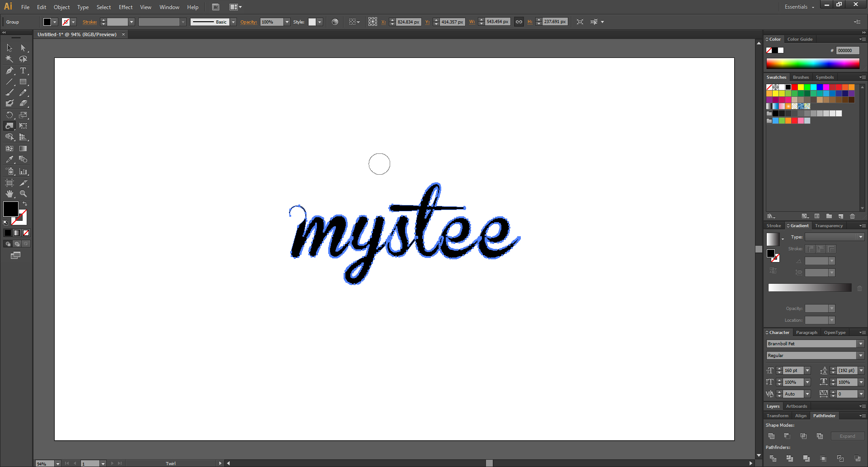Reset to default fill and stroke
This screenshot has height=467, width=868.
click(x=5, y=223)
